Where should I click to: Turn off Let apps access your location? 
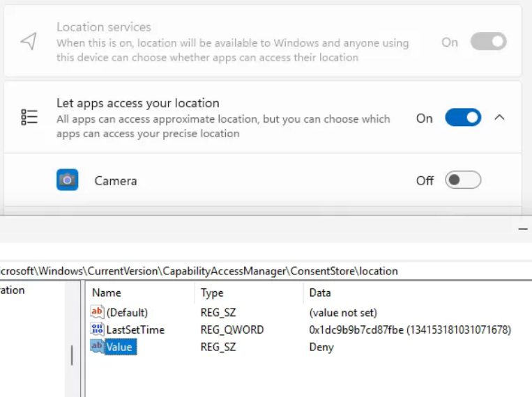click(463, 118)
